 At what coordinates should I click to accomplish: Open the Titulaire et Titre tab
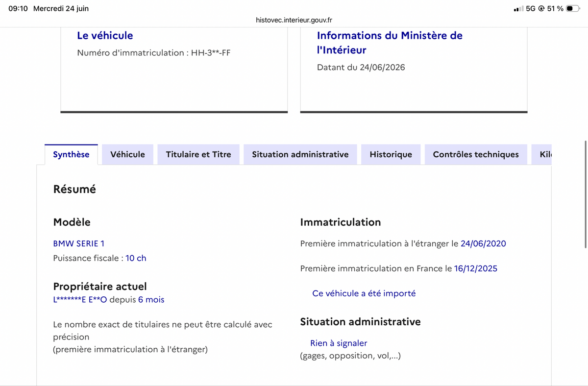[198, 154]
